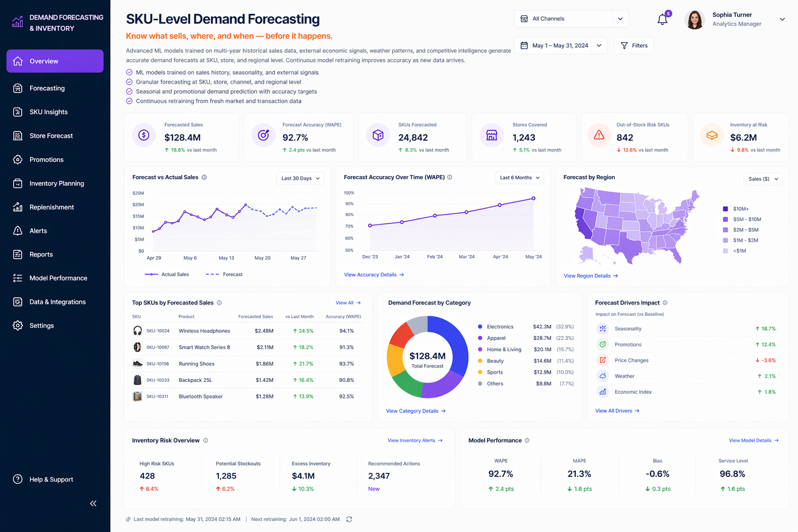Click the Promotions driver icon
The width and height of the screenshot is (798, 532).
[x=603, y=344]
